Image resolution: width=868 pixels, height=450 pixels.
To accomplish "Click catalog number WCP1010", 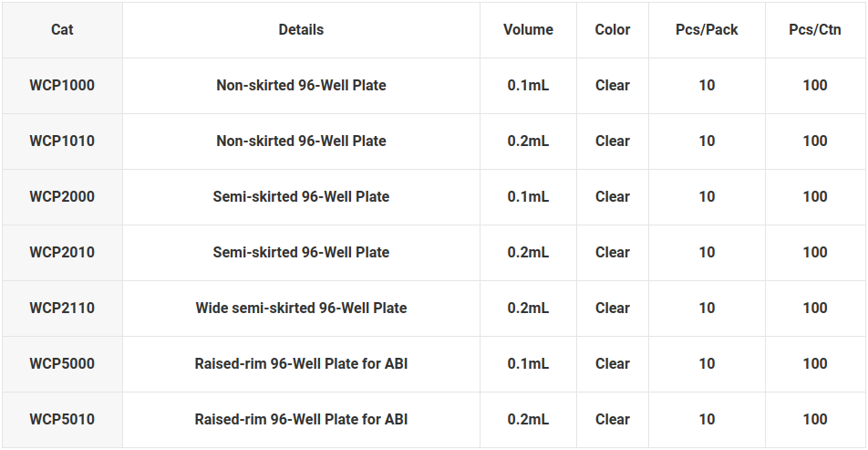I will pyautogui.click(x=62, y=141).
